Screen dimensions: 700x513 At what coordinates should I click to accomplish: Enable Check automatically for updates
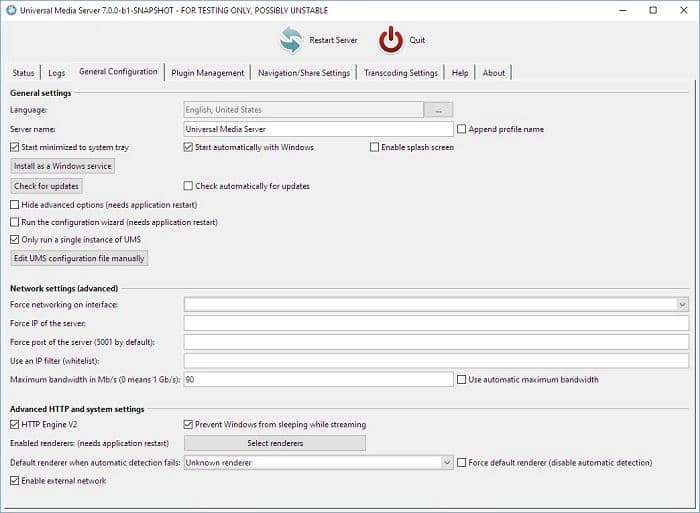[x=188, y=186]
